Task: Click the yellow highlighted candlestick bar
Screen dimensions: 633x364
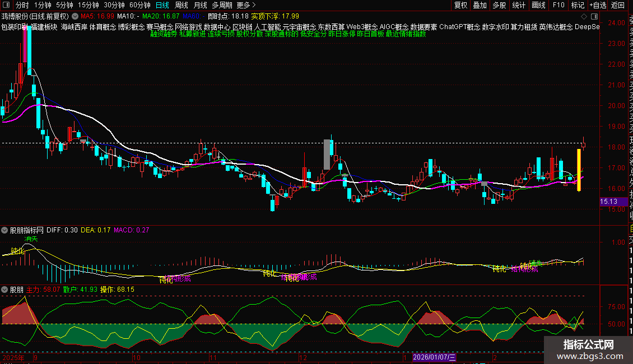Action: pyautogui.click(x=579, y=170)
